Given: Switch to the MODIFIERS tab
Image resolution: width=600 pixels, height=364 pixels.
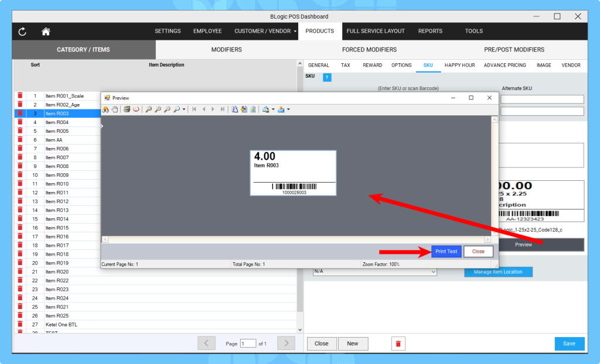Looking at the screenshot, I should click(x=227, y=50).
